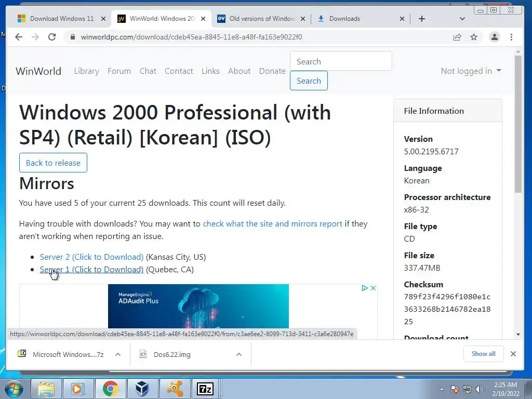This screenshot has height=399, width=532.
Task: Download from Server 2 Kansas City
Action: click(91, 257)
